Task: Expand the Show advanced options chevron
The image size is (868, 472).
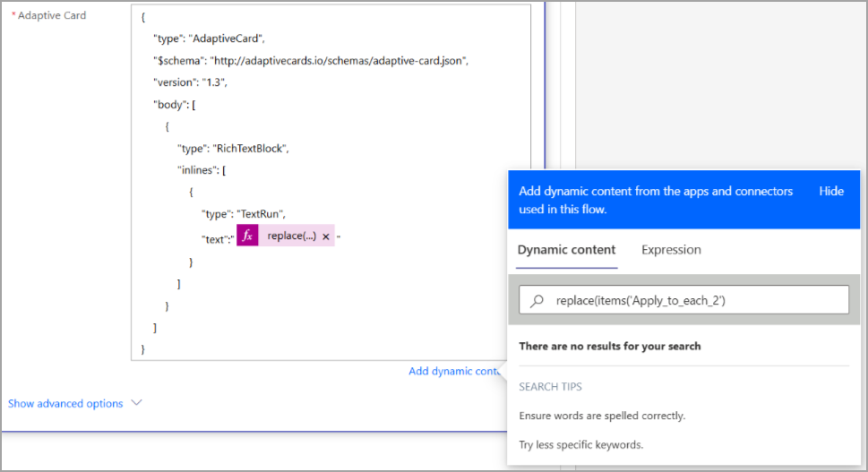Action: [x=137, y=403]
